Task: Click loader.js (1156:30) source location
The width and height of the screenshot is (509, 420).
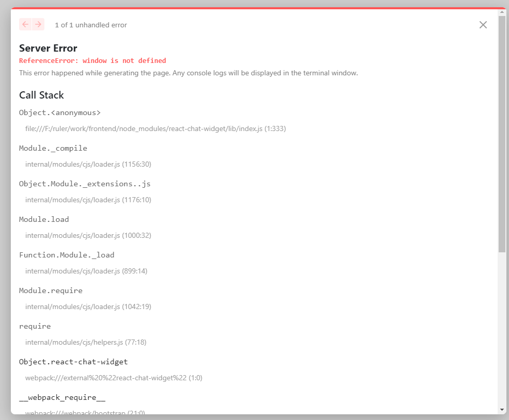Action: click(88, 164)
